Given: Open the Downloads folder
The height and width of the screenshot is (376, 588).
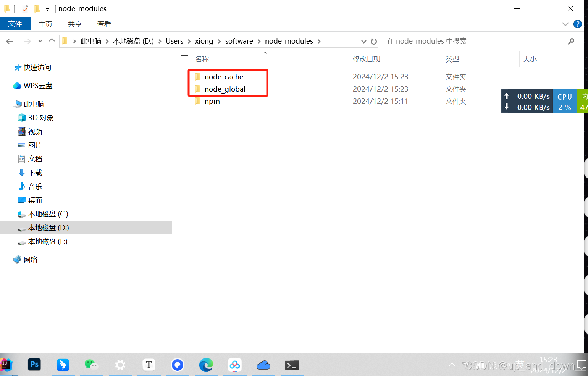Looking at the screenshot, I should tap(30, 173).
